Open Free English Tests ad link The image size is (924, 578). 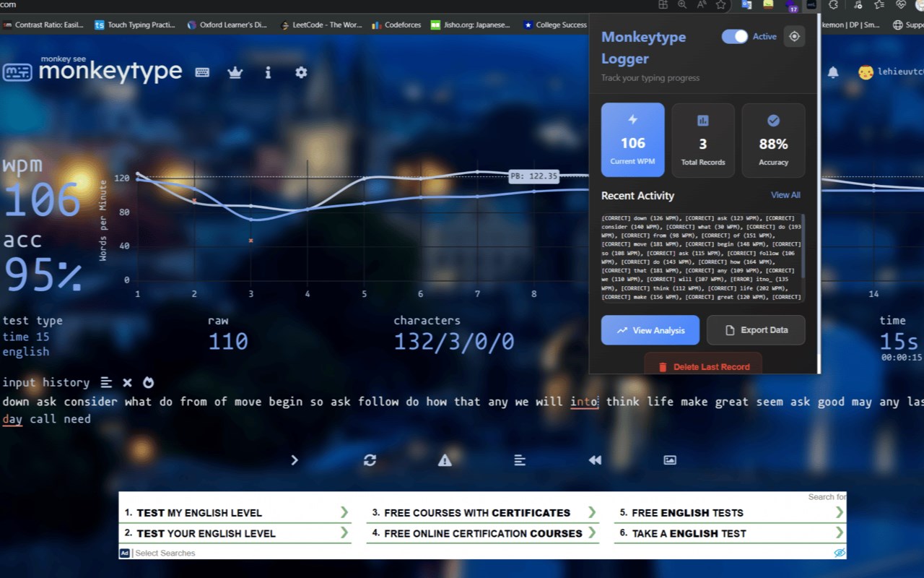pyautogui.click(x=731, y=513)
